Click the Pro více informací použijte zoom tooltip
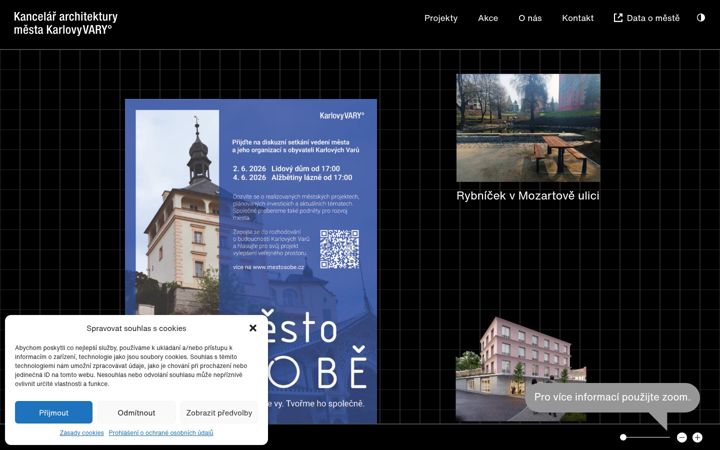The image size is (720, 450). (x=612, y=397)
